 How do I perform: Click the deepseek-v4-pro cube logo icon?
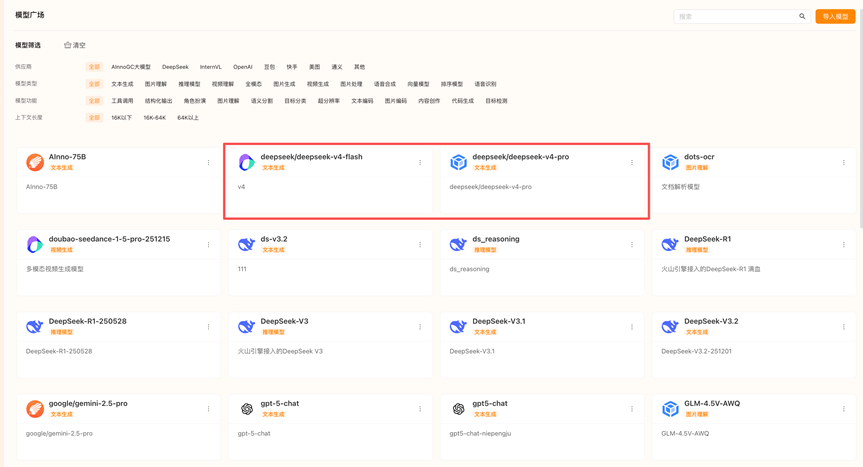point(458,162)
